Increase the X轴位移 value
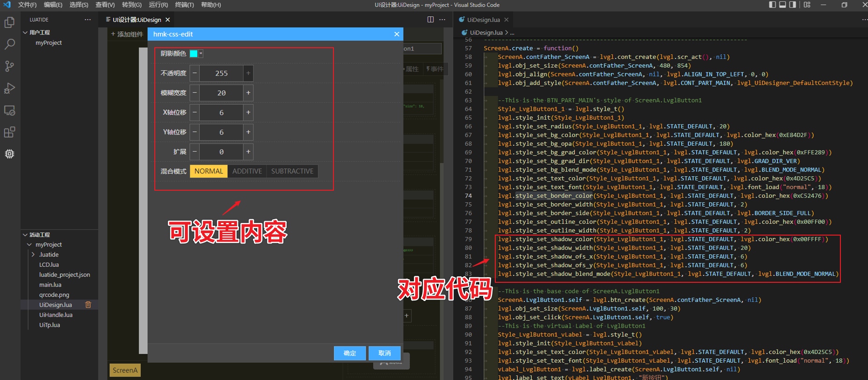Image resolution: width=868 pixels, height=380 pixels. 248,113
